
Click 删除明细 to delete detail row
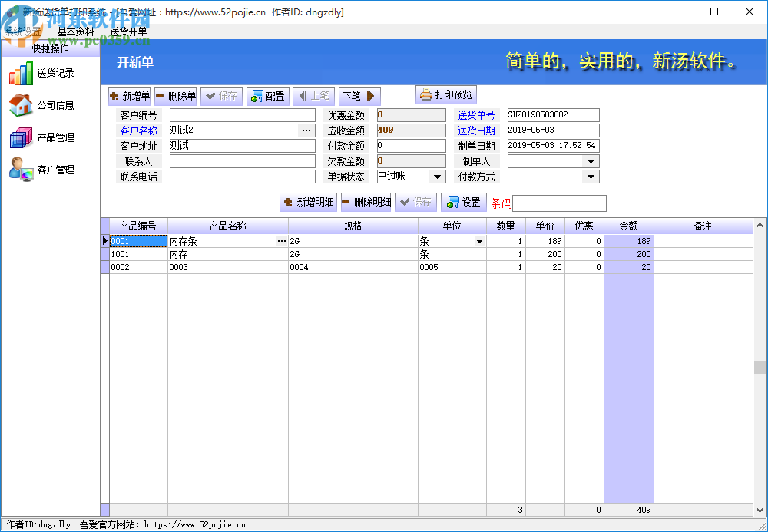366,202
